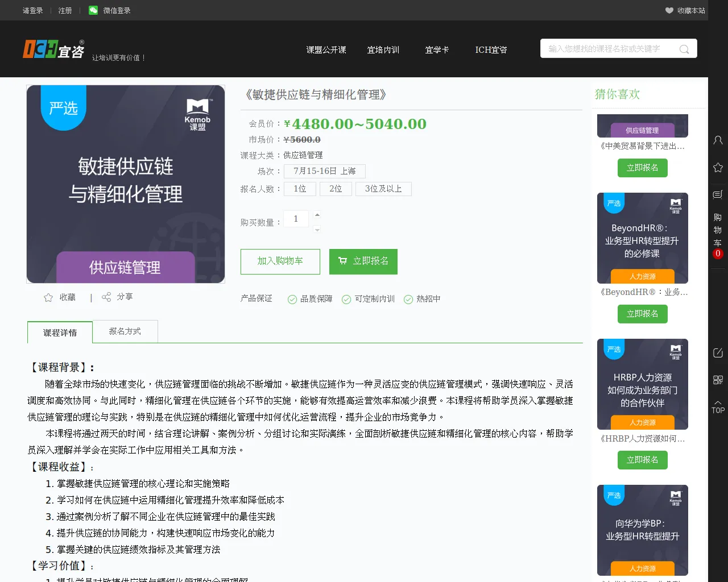728x582 pixels.
Task: Increase purchase quantity with up arrow
Action: [317, 214]
